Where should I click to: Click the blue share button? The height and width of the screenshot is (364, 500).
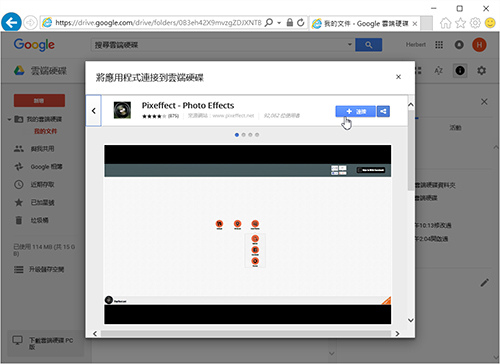383,111
